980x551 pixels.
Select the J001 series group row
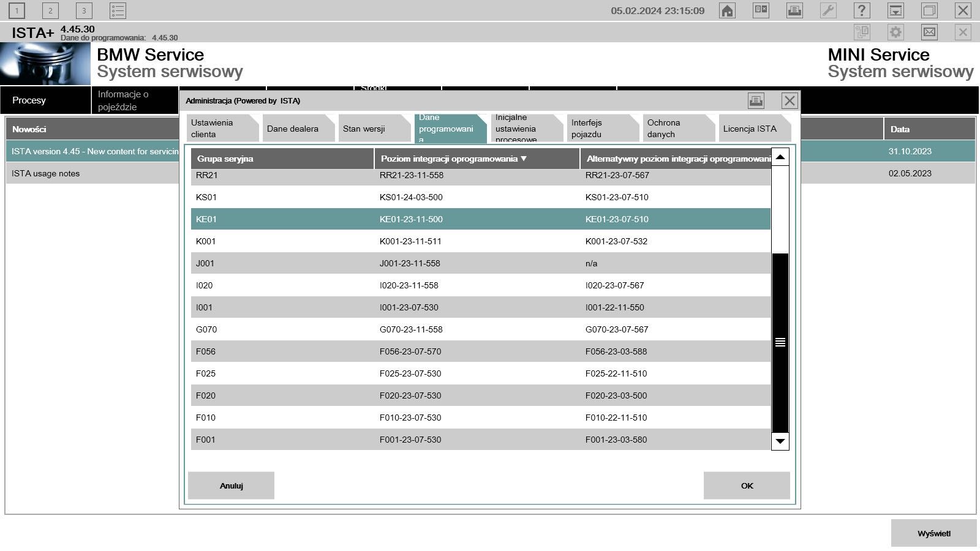(481, 263)
